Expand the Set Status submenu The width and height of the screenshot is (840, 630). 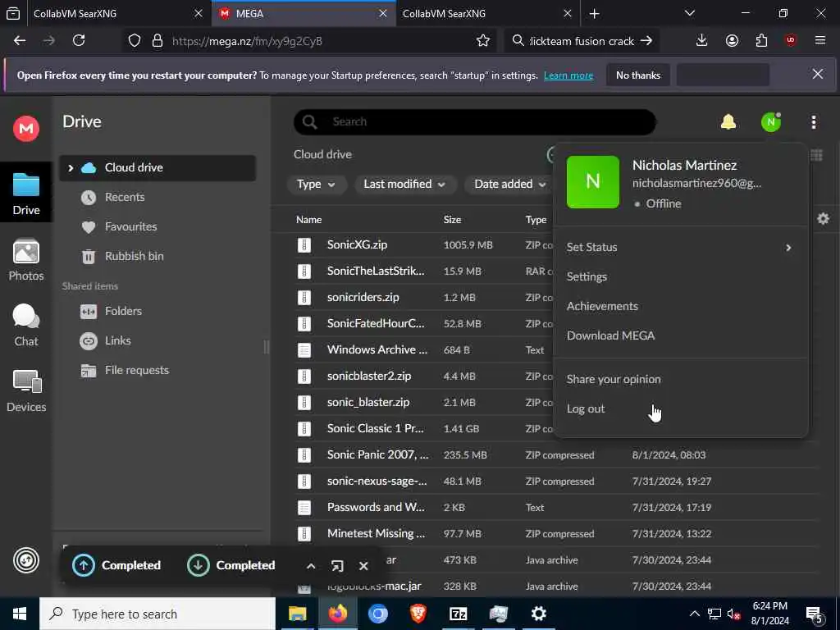tap(680, 248)
